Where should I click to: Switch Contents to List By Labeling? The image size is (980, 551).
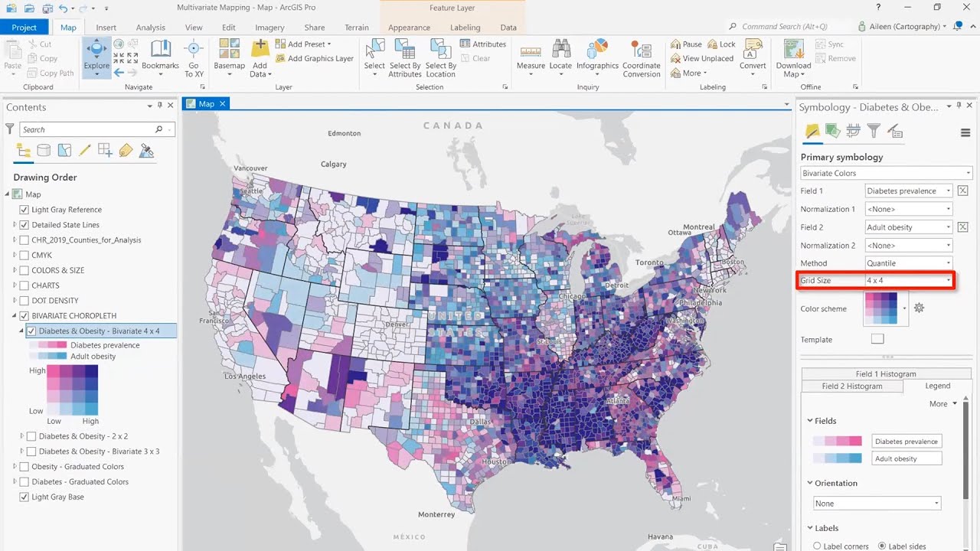point(126,151)
